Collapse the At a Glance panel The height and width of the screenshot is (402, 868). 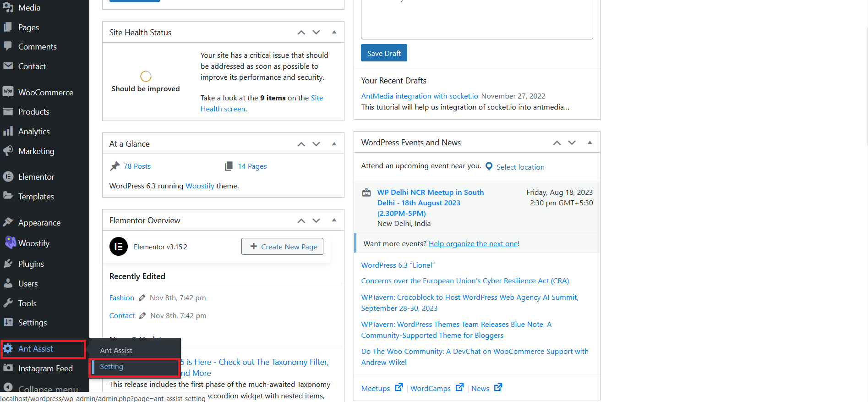[334, 144]
